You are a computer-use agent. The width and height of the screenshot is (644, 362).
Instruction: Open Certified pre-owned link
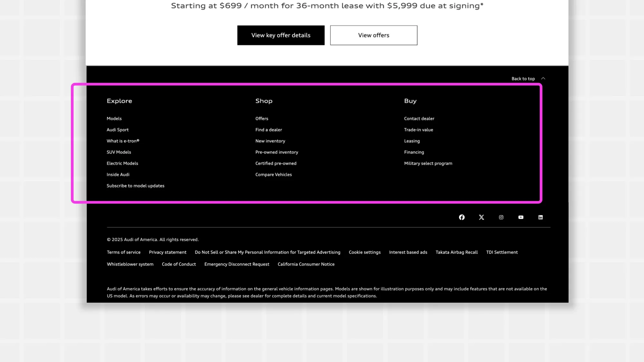tap(276, 163)
